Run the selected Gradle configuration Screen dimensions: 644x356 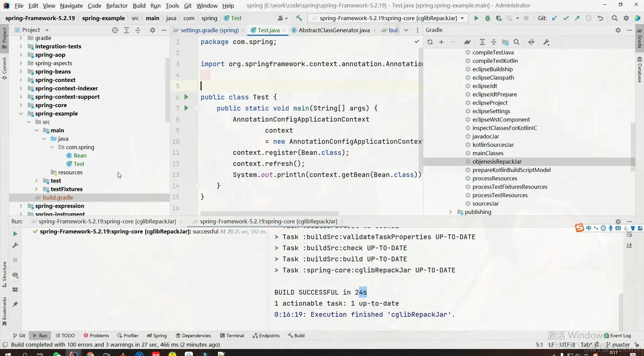tap(476, 18)
